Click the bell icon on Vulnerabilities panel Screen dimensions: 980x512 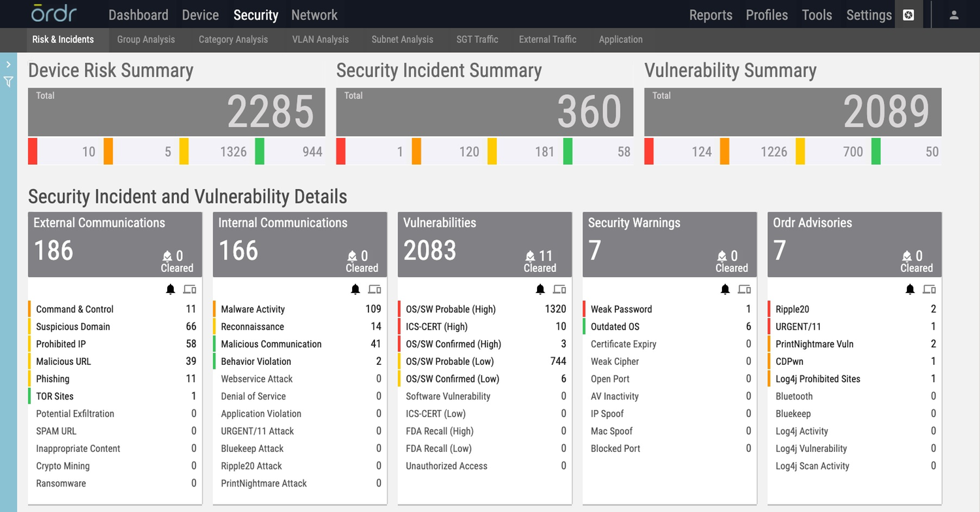(540, 288)
